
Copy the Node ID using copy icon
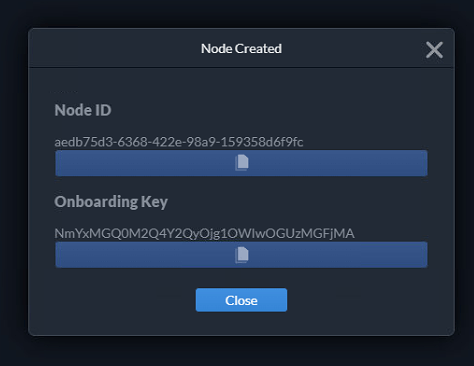click(x=241, y=163)
